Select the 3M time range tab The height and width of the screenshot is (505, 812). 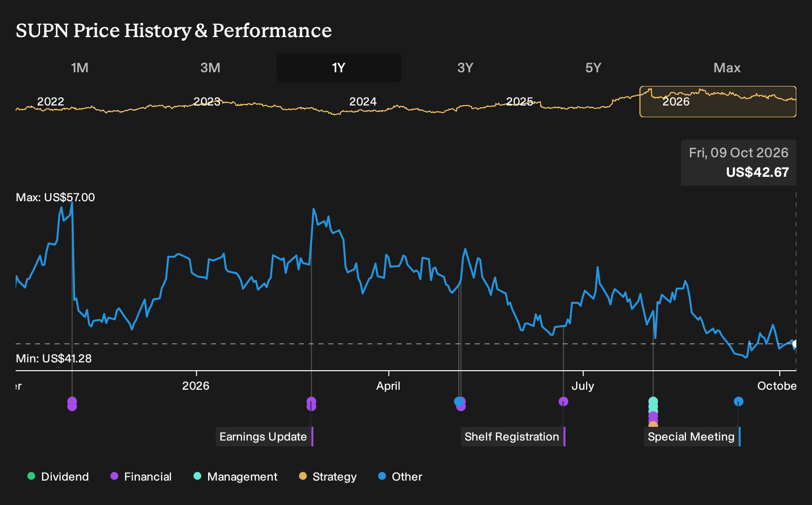tap(210, 67)
